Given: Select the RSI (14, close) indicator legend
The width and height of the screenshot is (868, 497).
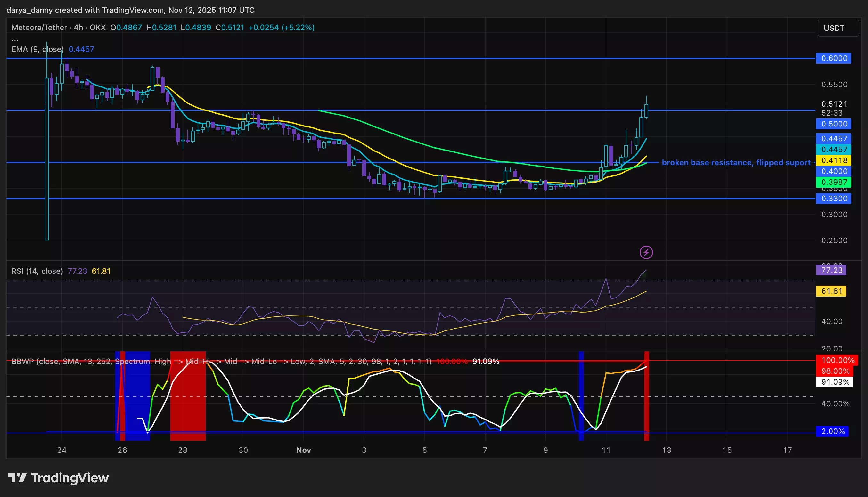Looking at the screenshot, I should [x=37, y=271].
